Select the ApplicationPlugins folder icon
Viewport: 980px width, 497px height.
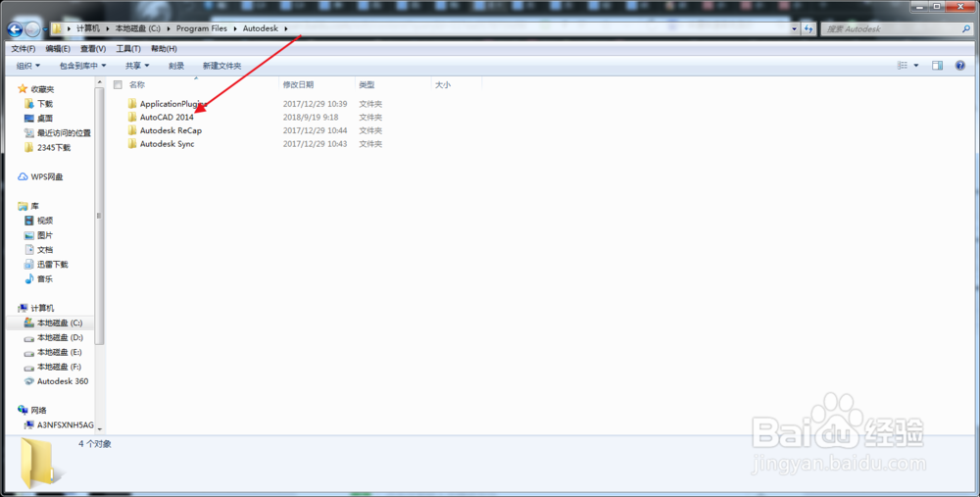tap(132, 103)
